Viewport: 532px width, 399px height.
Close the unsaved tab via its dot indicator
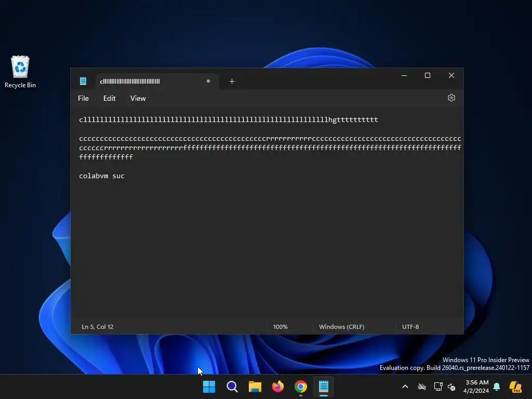coord(208,81)
